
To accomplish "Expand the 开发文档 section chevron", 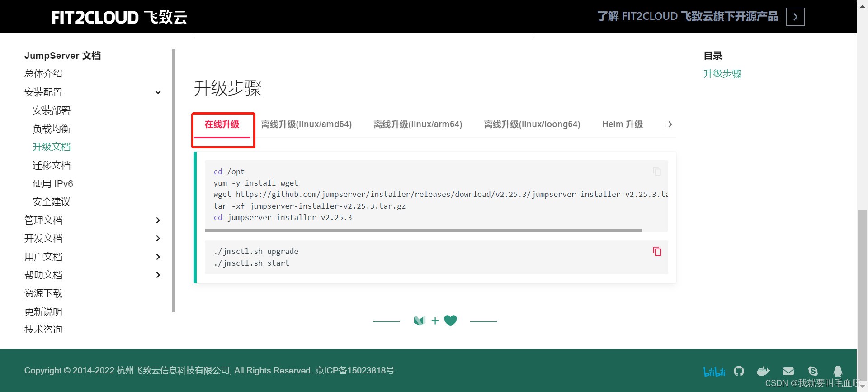I will (158, 238).
